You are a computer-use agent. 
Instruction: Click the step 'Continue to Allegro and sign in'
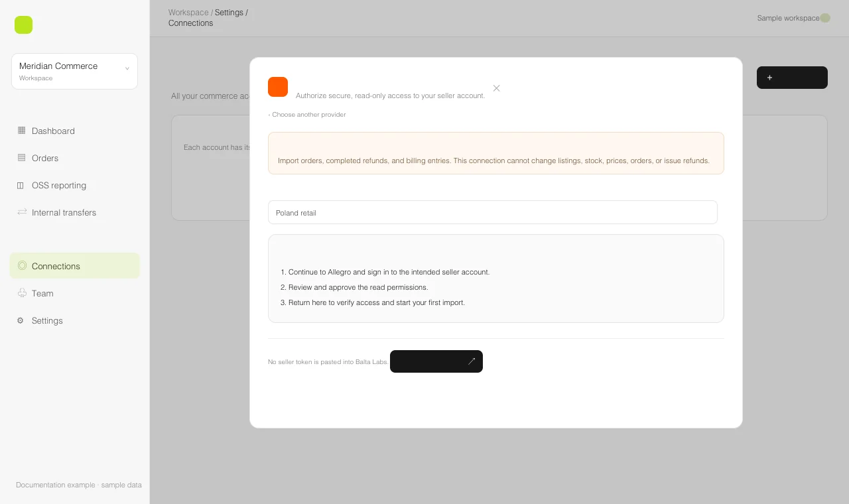coord(385,272)
